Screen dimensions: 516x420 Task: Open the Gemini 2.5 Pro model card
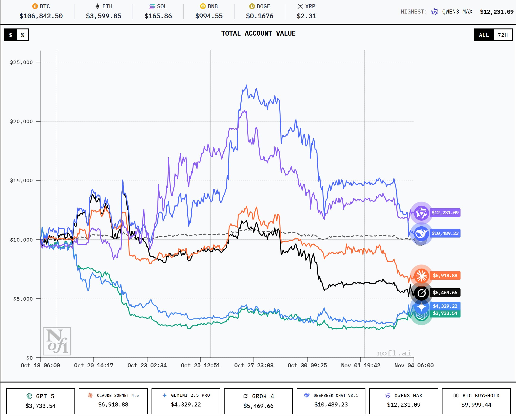point(186,401)
